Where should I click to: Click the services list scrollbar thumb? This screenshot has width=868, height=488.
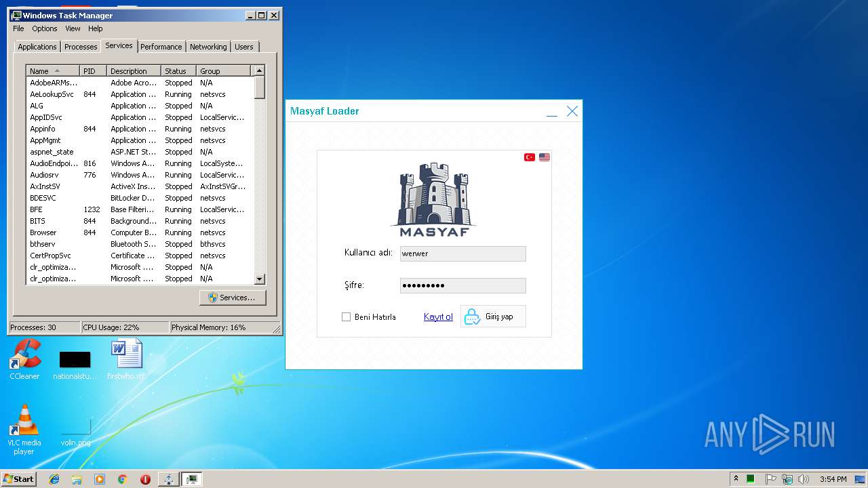pos(259,87)
